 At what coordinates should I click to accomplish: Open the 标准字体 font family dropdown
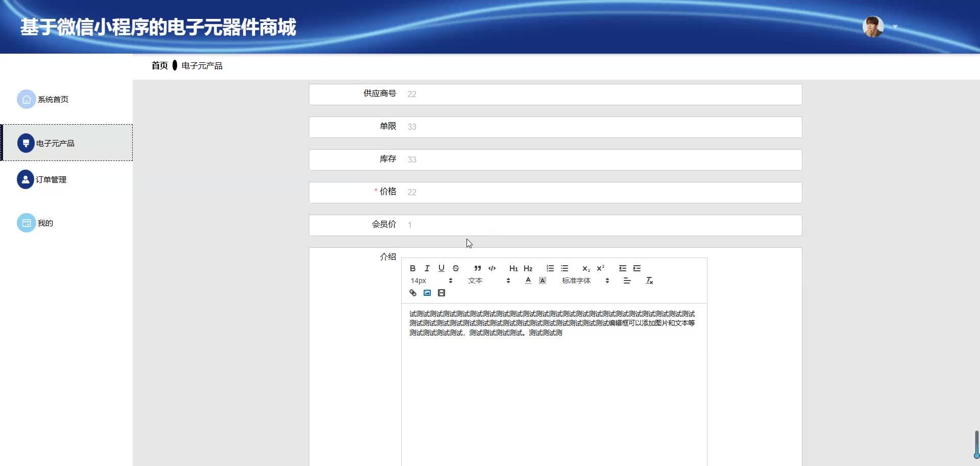[585, 281]
